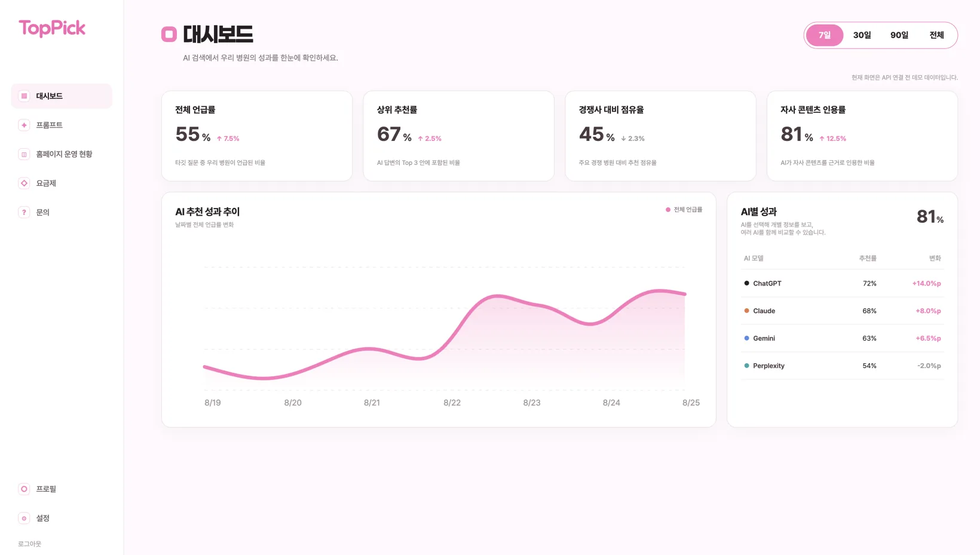The width and height of the screenshot is (980, 555).
Task: Click the 요금제 diamond icon
Action: tap(24, 183)
